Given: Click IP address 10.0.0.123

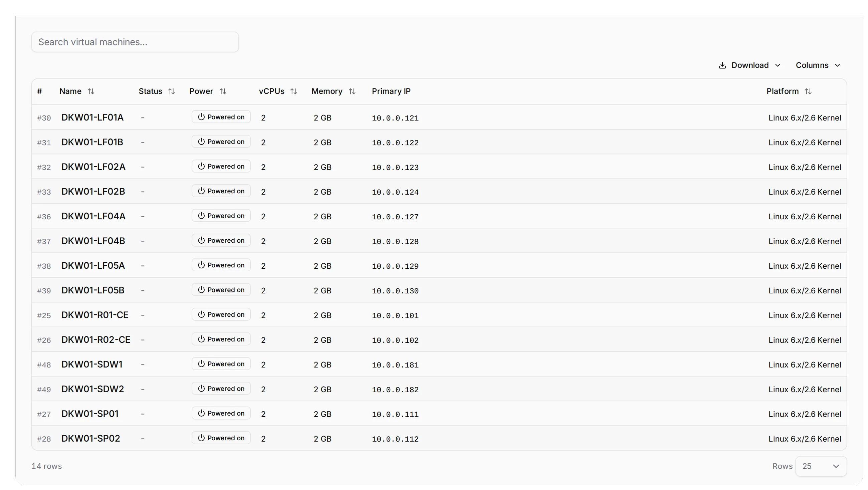Looking at the screenshot, I should (x=395, y=167).
